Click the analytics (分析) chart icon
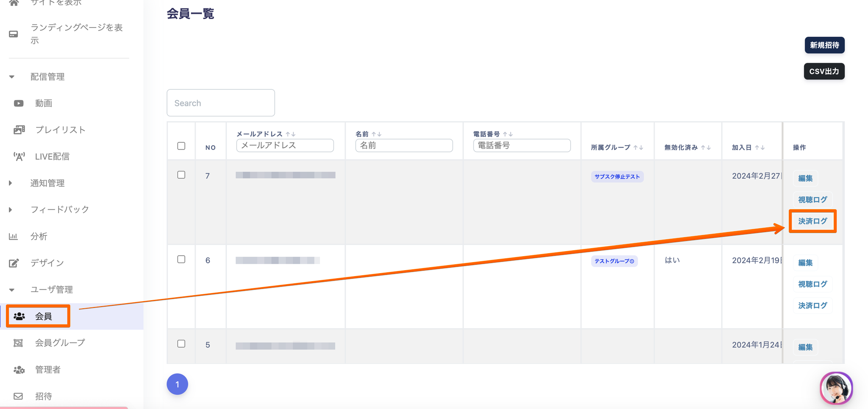Image resolution: width=868 pixels, height=409 pixels. point(14,236)
